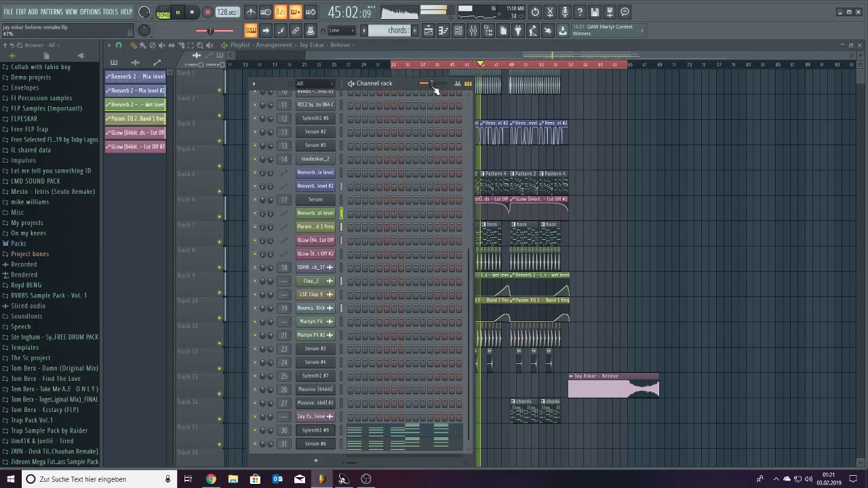
Task: Click the save project disk icon
Action: click(x=595, y=12)
